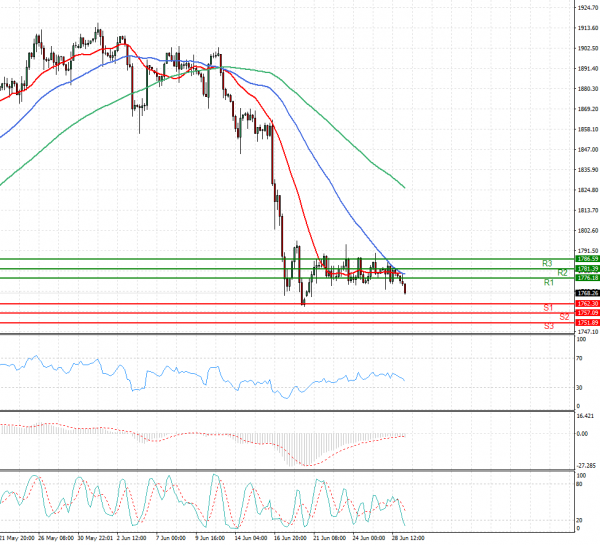Click the 24 Jun 00:00 date label
The width and height of the screenshot is (600, 545).
(369, 538)
